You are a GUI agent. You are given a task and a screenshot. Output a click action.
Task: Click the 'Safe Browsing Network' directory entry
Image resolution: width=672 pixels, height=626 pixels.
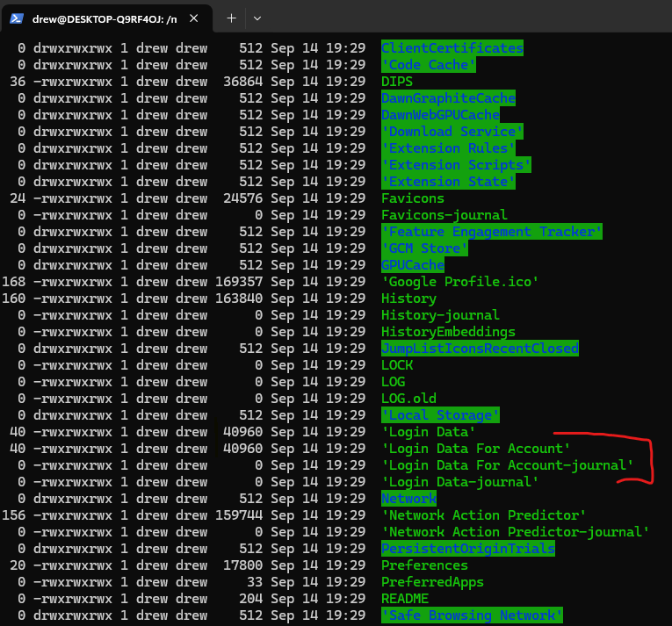[x=472, y=616]
